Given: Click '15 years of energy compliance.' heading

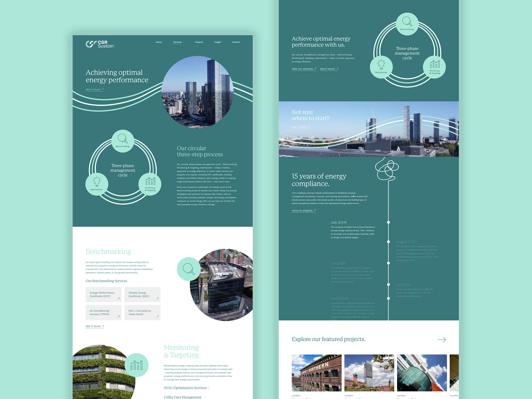Looking at the screenshot, I should click(x=319, y=180).
